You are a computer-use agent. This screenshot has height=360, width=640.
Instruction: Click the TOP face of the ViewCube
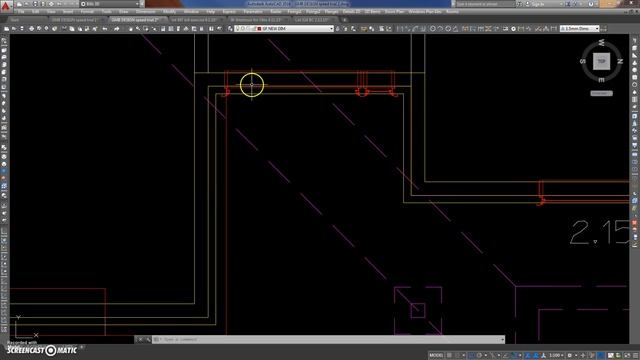[x=601, y=61]
